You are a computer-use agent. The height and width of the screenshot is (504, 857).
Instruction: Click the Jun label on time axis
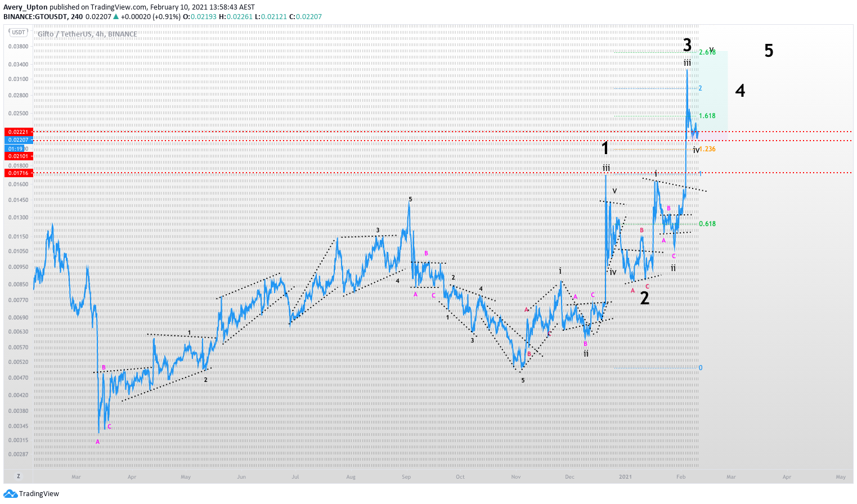[x=241, y=477]
